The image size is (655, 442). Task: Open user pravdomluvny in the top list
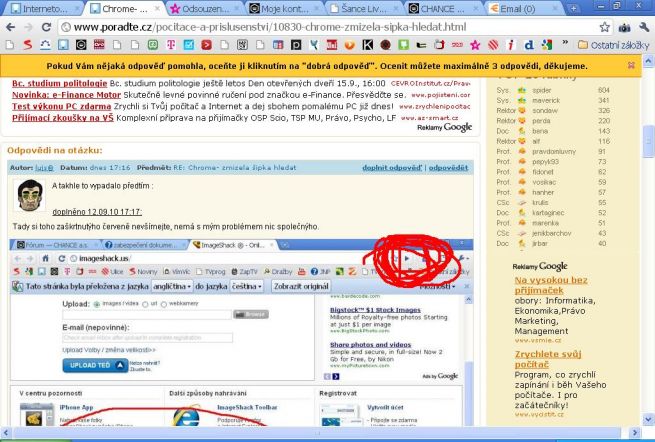point(554,152)
